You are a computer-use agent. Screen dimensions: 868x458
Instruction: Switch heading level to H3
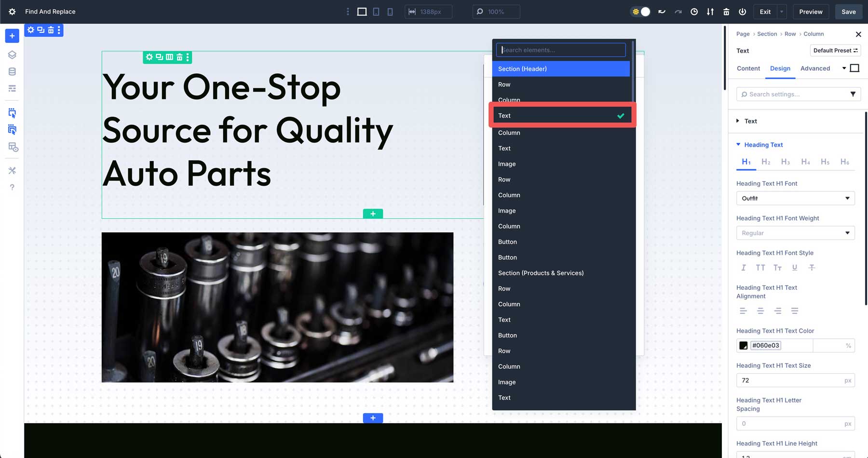point(786,162)
